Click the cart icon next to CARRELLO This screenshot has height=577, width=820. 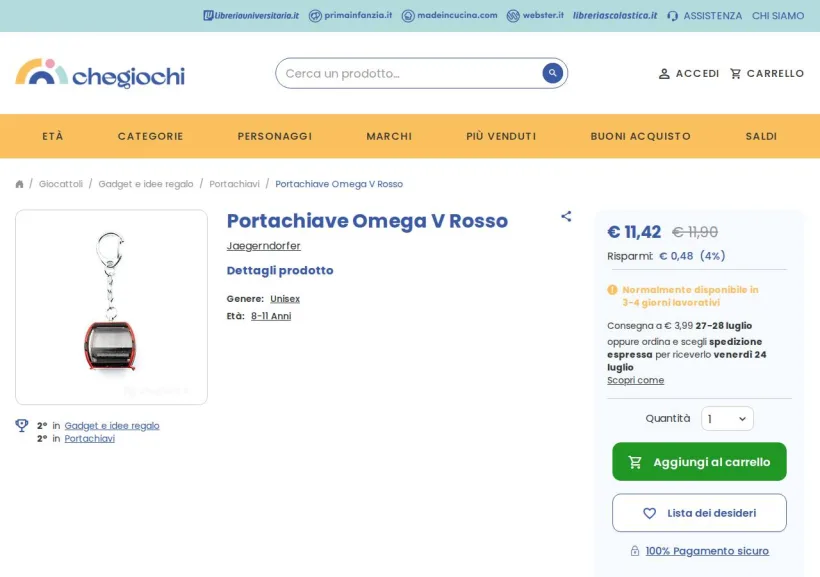735,74
